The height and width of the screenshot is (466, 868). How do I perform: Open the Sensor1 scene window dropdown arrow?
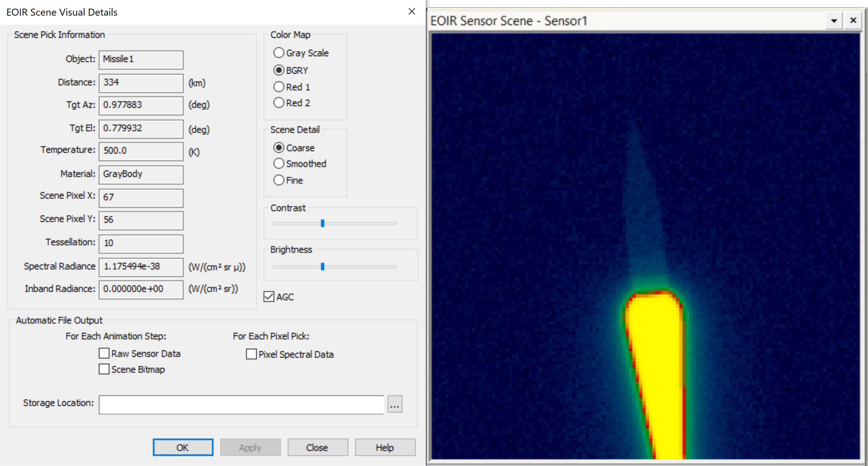coord(834,21)
